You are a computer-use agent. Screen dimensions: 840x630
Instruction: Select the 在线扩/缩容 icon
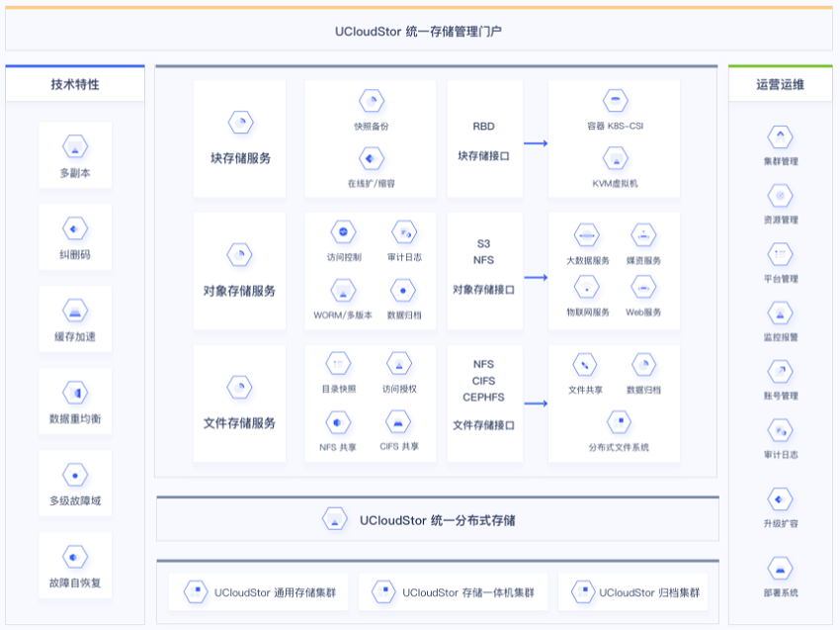(x=372, y=158)
